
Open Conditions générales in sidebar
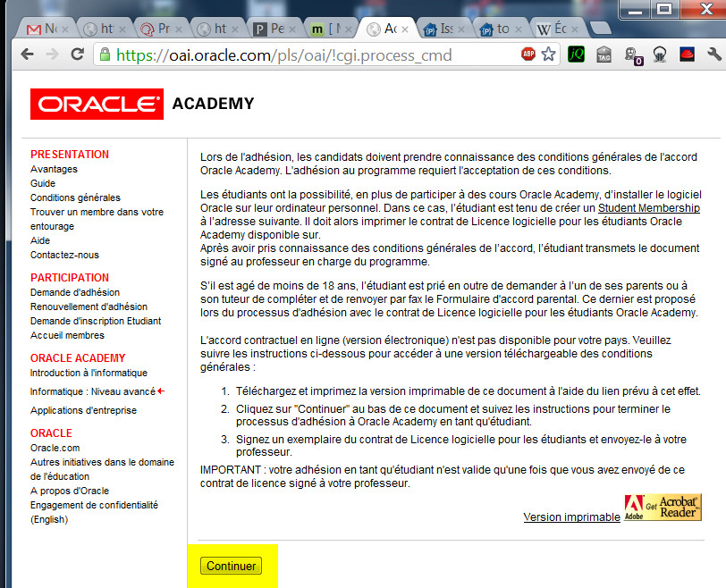coord(75,198)
